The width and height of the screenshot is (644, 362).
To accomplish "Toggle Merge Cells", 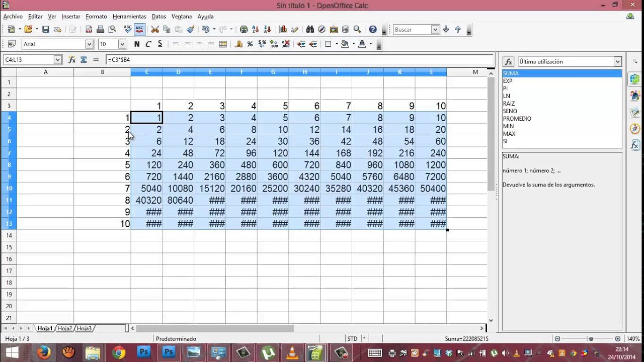I will 223,44.
